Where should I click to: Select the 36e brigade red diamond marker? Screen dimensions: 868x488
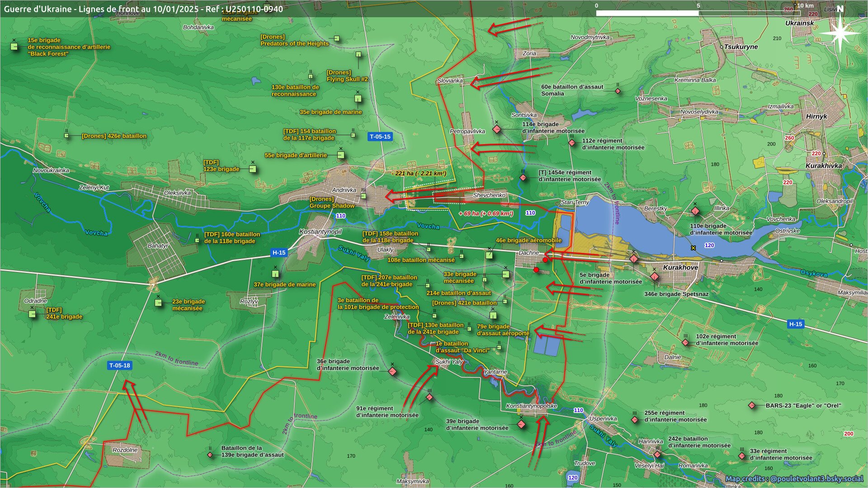(x=392, y=371)
